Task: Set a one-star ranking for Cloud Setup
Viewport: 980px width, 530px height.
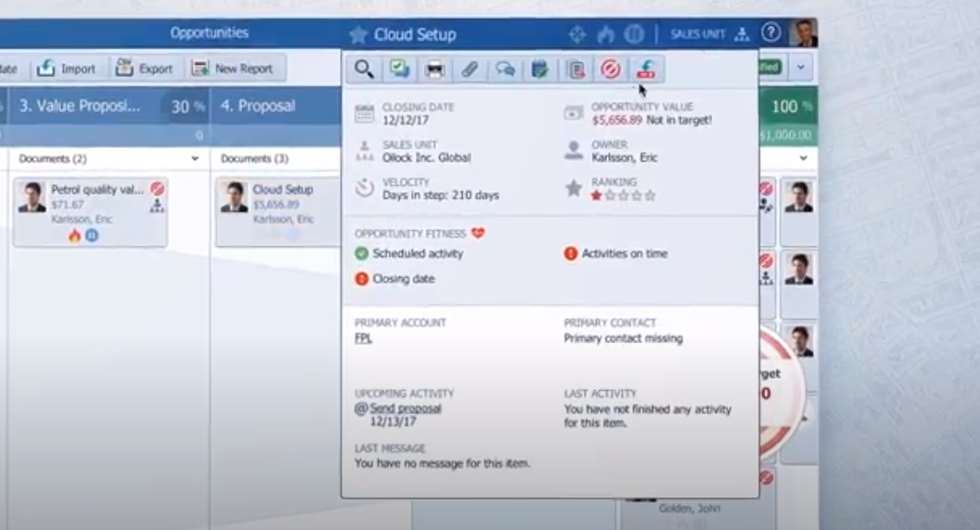Action: click(595, 195)
